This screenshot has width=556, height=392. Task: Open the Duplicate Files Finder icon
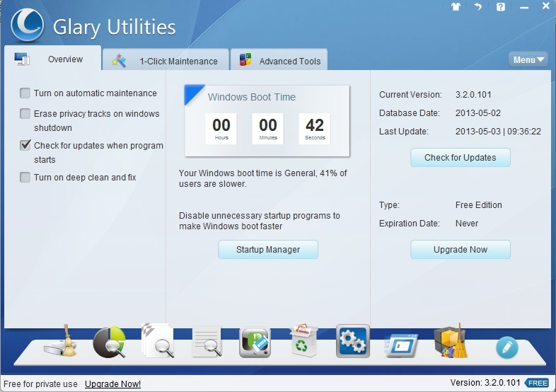pos(157,342)
